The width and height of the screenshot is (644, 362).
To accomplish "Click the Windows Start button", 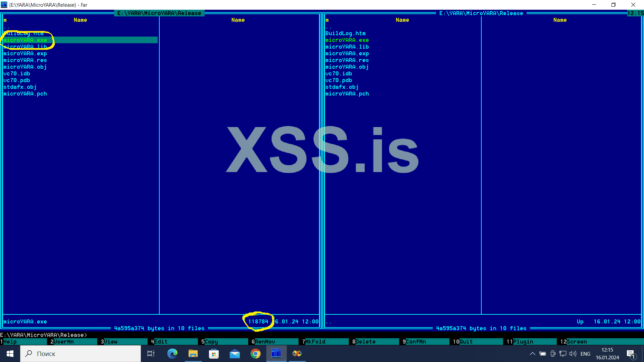I will pyautogui.click(x=10, y=354).
